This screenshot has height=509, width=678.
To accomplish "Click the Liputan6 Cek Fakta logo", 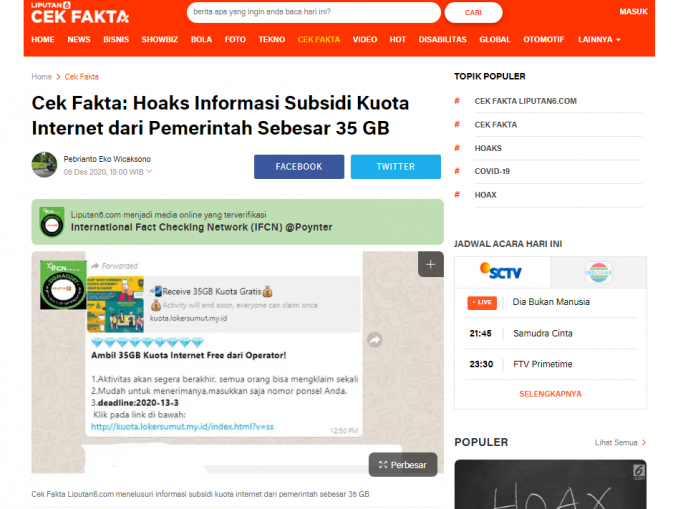I will pos(80,13).
